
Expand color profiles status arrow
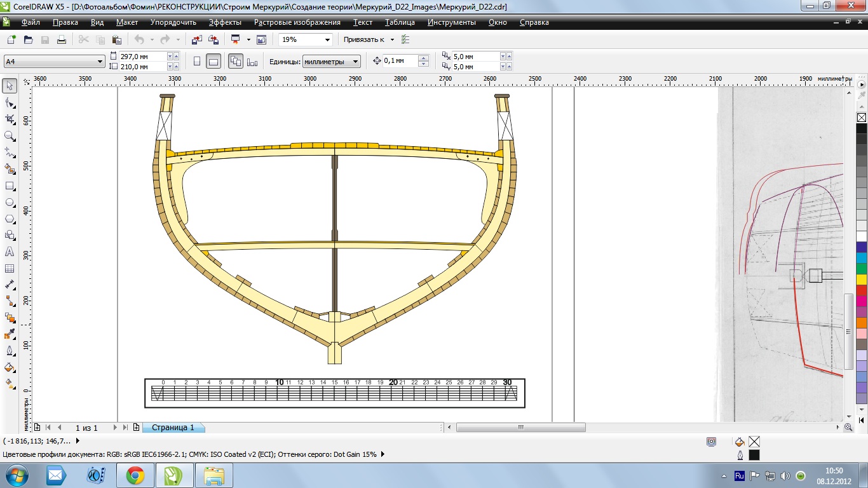[x=383, y=454]
